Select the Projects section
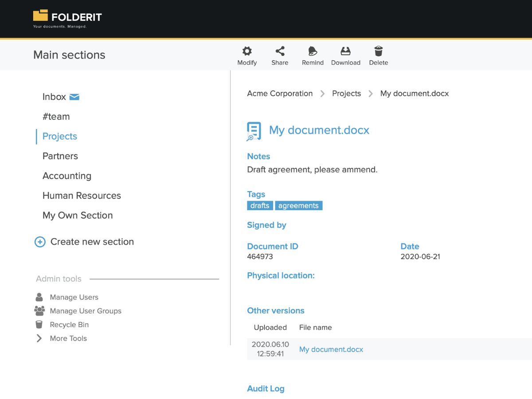Viewport: 532px width, 399px height. click(60, 136)
